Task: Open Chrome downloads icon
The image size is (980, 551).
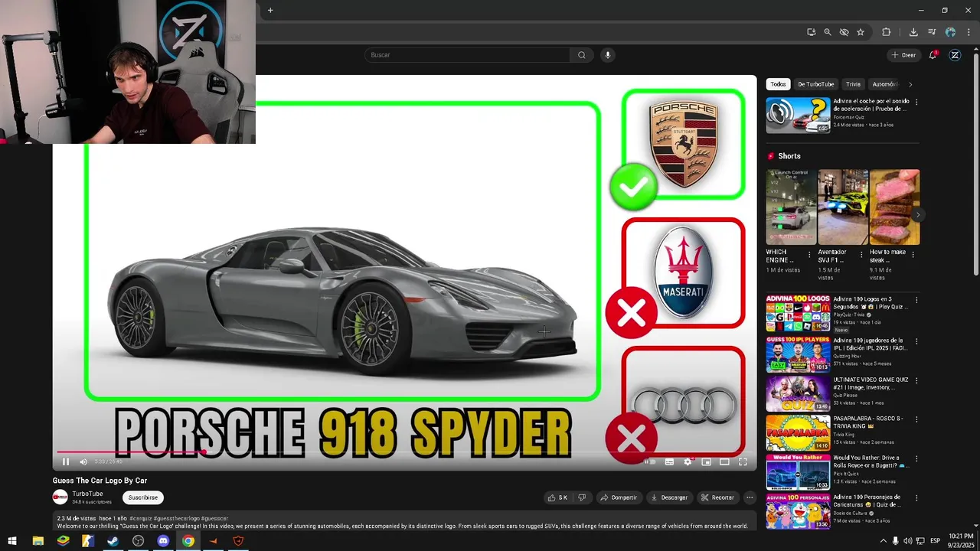Action: click(x=913, y=32)
